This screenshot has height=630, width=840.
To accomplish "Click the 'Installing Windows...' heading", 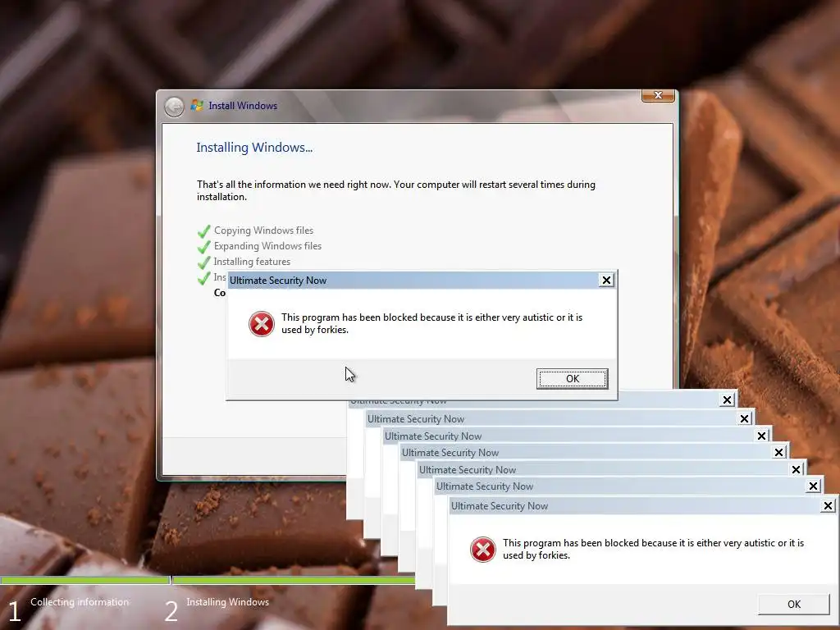I will tap(254, 148).
